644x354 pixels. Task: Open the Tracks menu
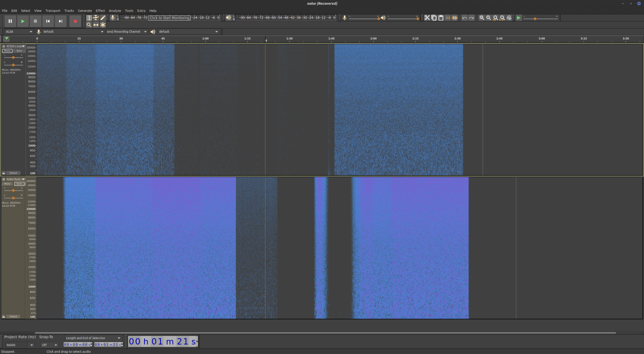(69, 11)
